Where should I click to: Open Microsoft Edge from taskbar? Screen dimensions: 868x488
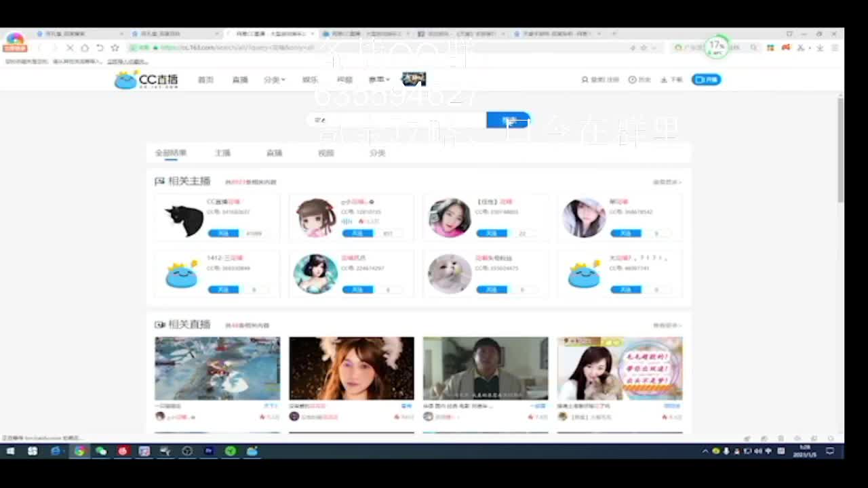click(x=56, y=451)
